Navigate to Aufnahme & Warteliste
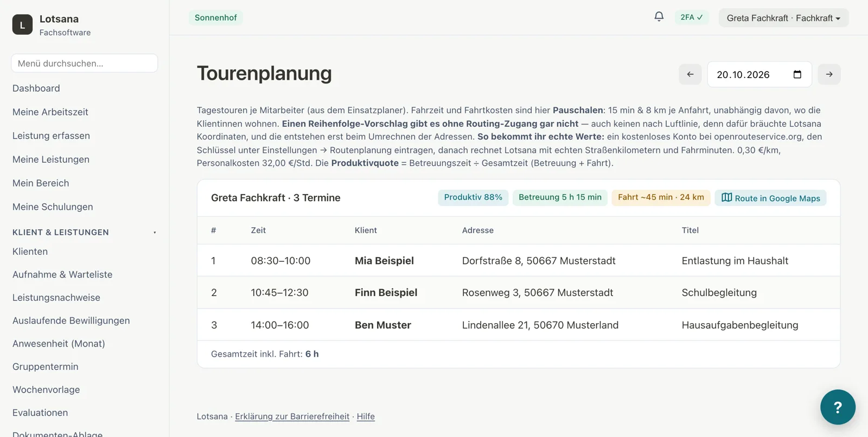The height and width of the screenshot is (437, 868). coord(62,274)
